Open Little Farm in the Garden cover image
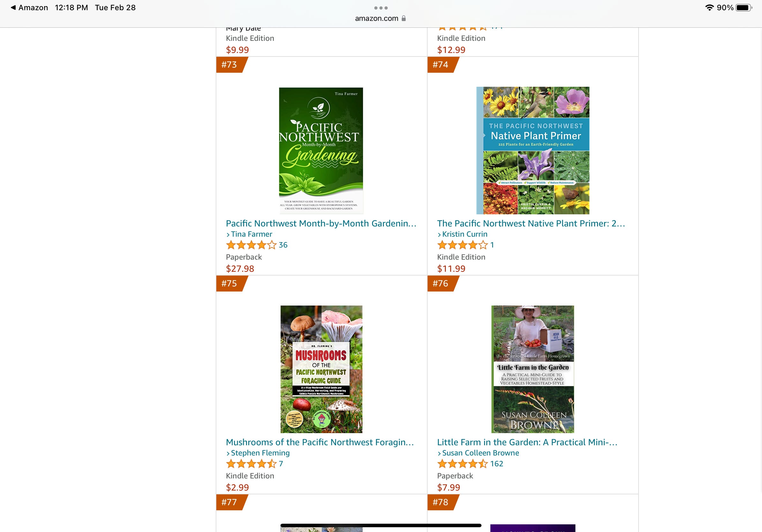This screenshot has width=762, height=532. click(533, 369)
